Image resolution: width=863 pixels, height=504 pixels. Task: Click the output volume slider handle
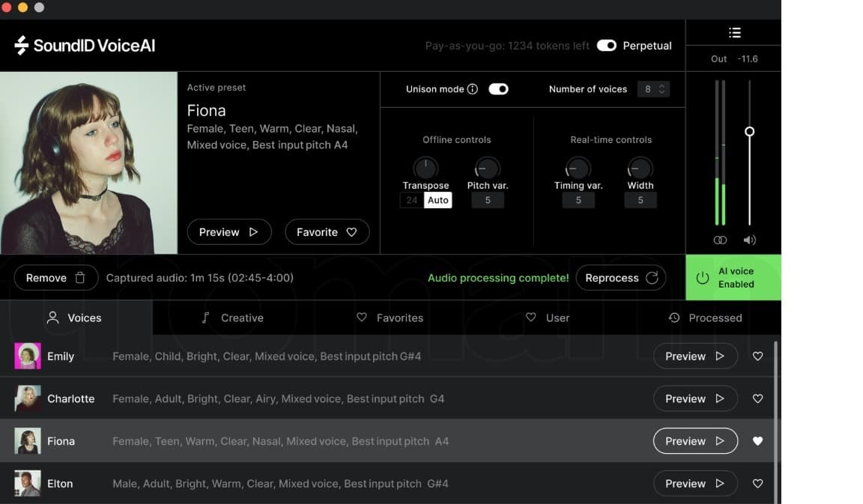pos(750,132)
